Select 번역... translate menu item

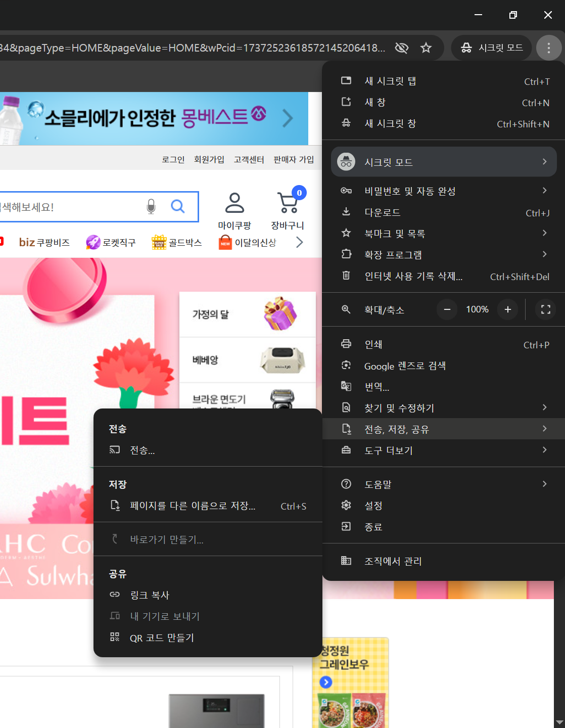(443, 387)
